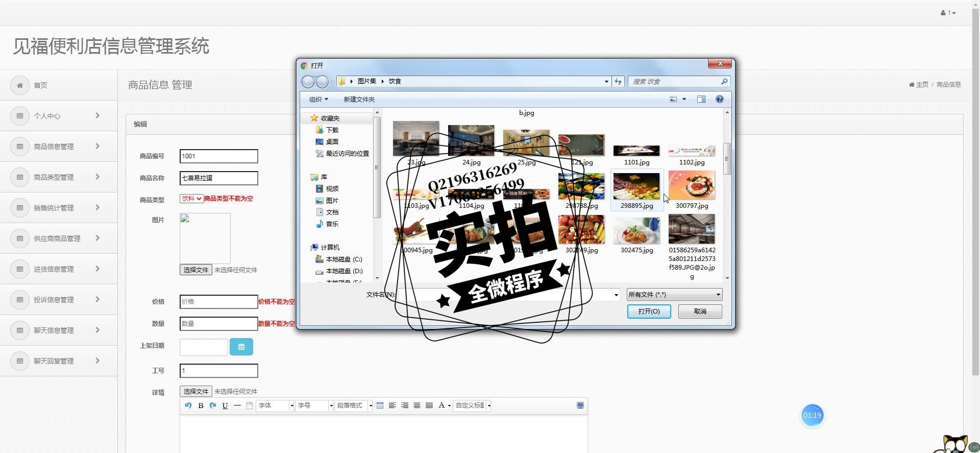Click the blank page template icon in editor

click(x=250, y=406)
